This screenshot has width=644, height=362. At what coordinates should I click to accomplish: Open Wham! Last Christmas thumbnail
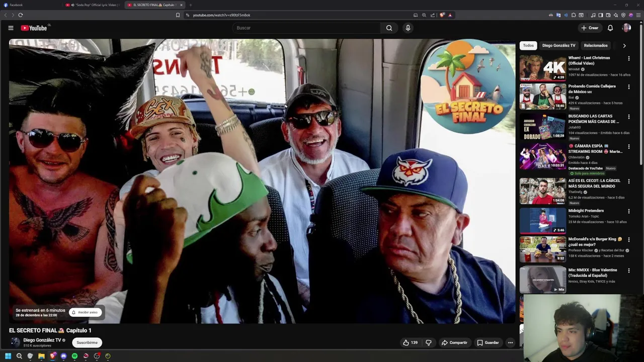click(x=542, y=68)
